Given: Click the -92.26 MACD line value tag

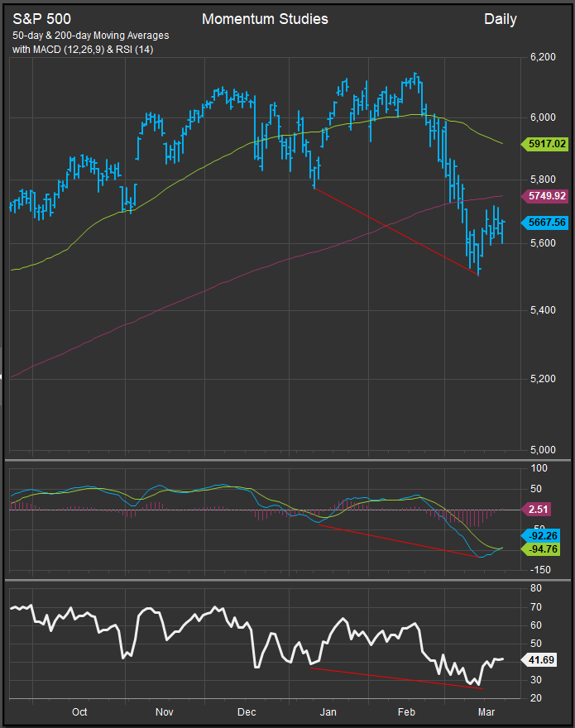Looking at the screenshot, I should pos(540,536).
